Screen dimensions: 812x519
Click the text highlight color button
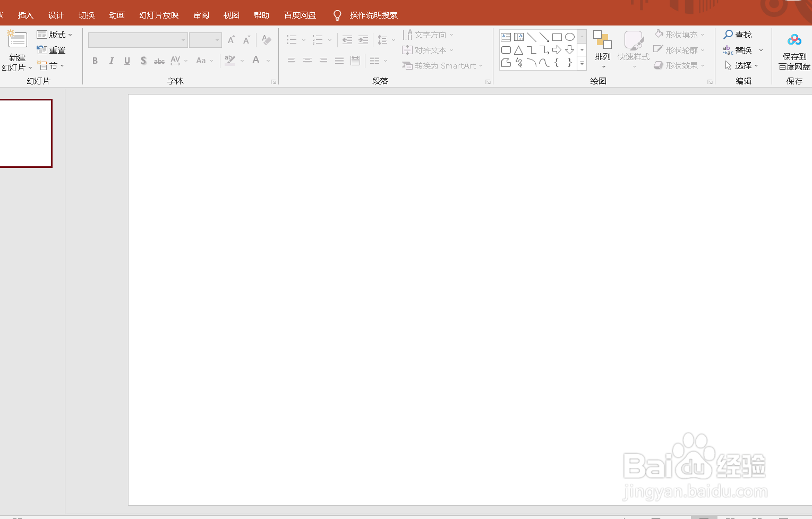tap(230, 60)
